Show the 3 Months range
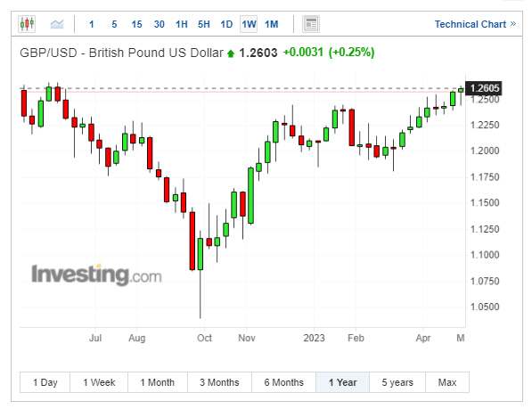 point(219,382)
